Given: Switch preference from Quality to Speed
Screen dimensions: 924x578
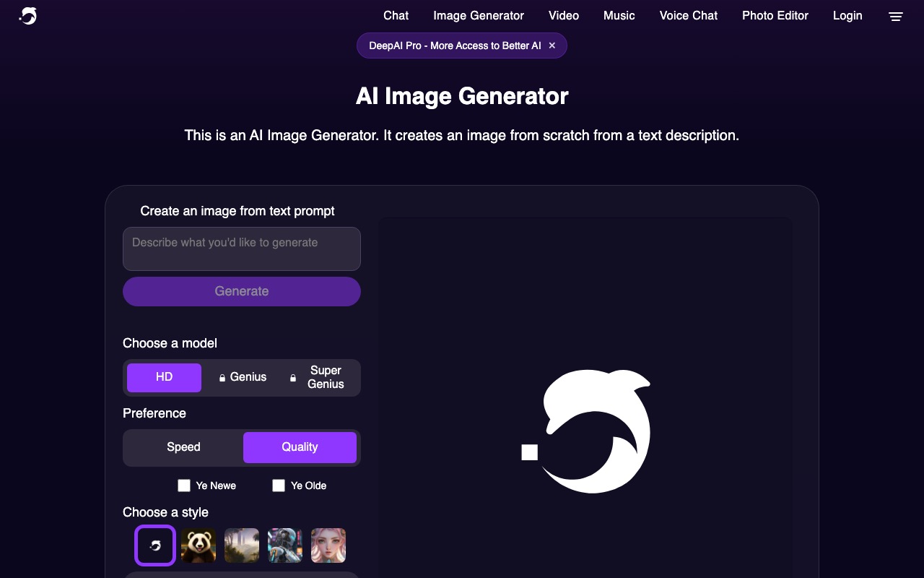Looking at the screenshot, I should tap(183, 447).
